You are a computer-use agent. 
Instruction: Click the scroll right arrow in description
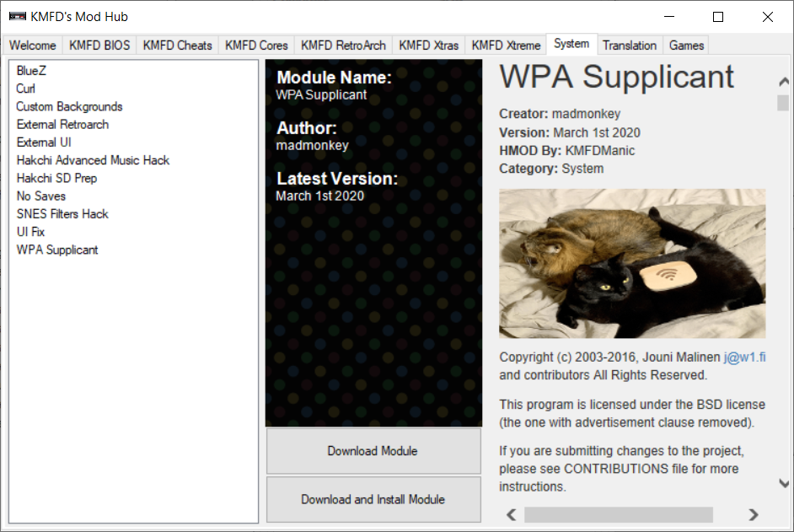(x=754, y=515)
